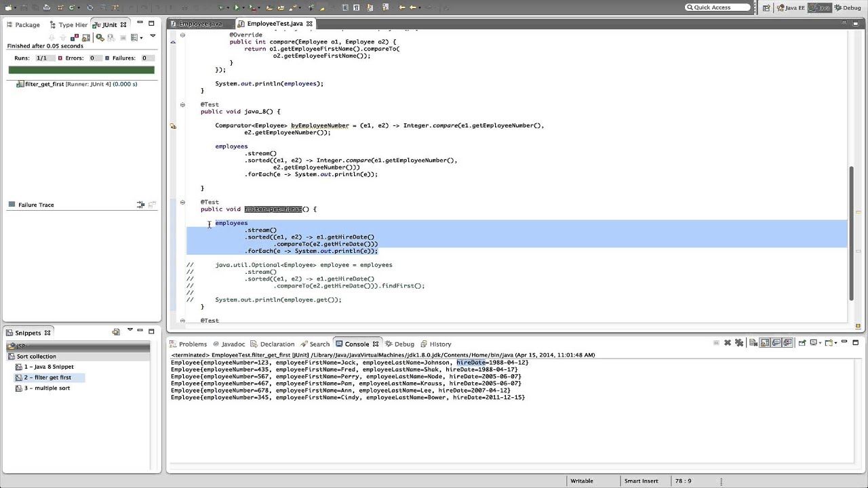The width and height of the screenshot is (868, 488).
Task: Click the Display Selected Console icon
Action: (813, 343)
